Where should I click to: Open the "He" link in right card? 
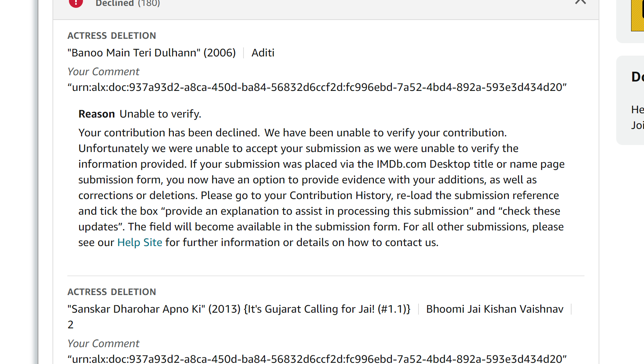click(637, 110)
